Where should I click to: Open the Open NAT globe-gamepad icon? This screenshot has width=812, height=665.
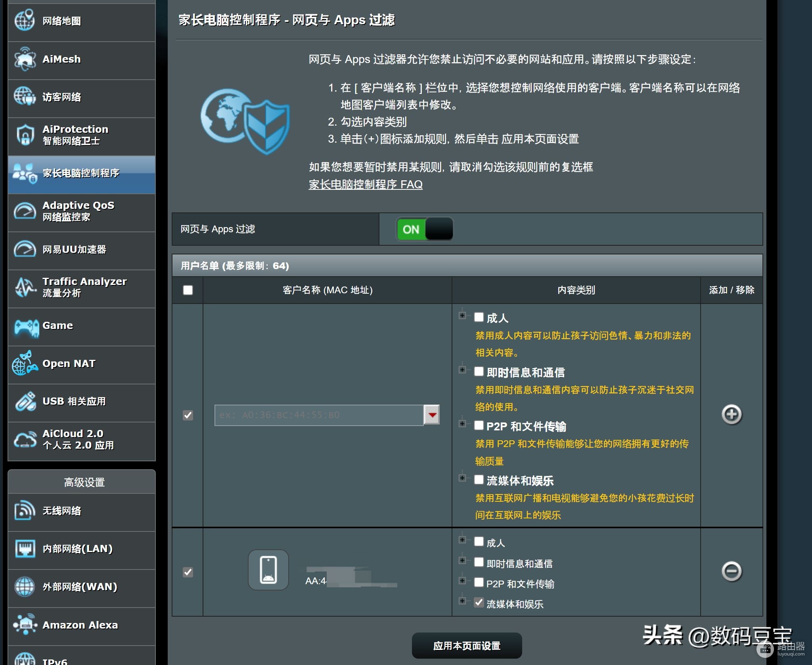(25, 363)
